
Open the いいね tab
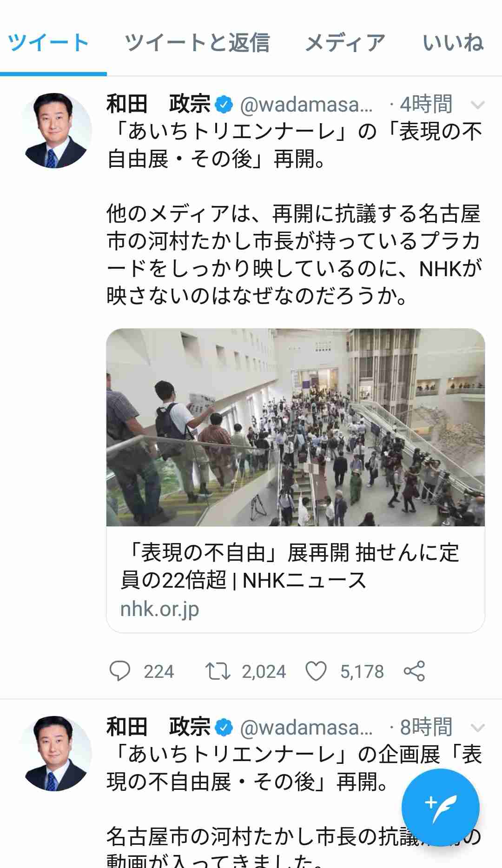pos(453,43)
